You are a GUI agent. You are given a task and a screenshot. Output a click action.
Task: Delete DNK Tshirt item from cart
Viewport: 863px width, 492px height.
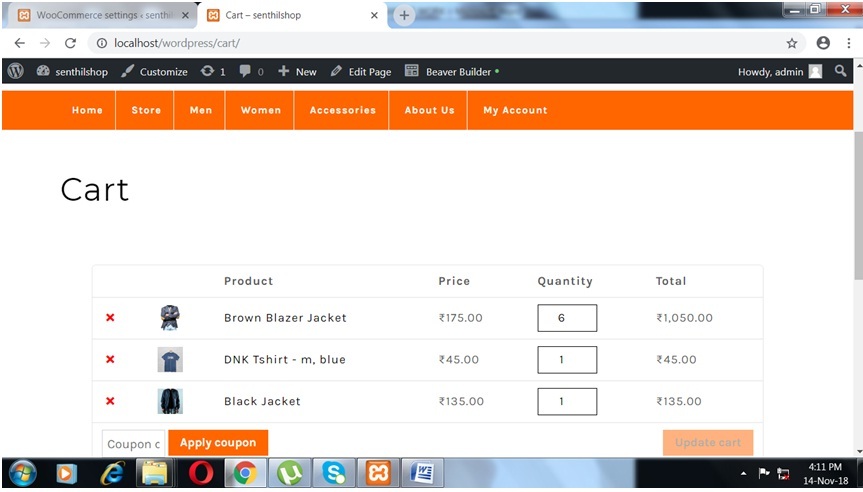[110, 360]
